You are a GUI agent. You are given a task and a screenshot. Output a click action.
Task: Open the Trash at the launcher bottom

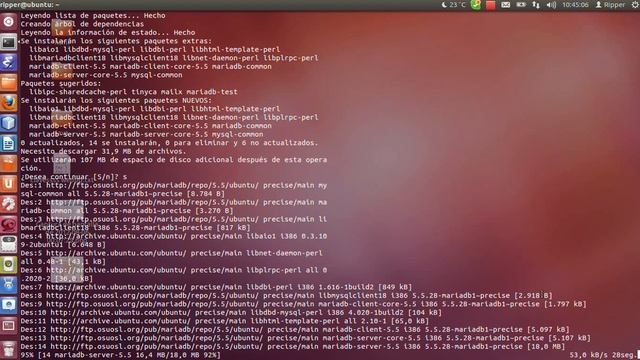(x=9, y=350)
